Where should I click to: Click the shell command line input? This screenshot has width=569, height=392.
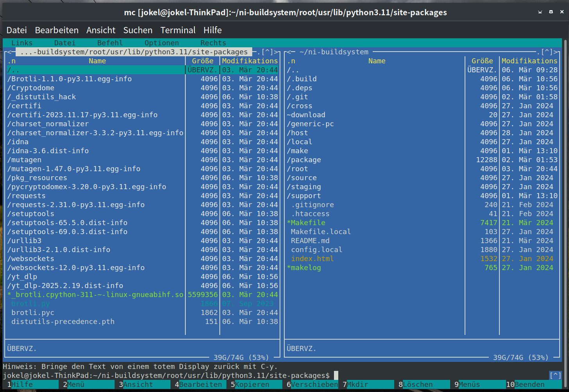click(430, 376)
